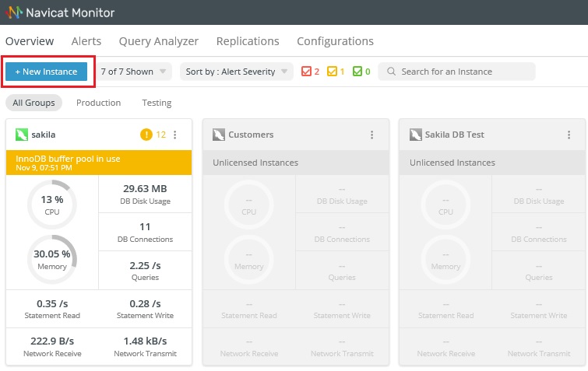Click the sakila 13 % CPU gauge

click(52, 205)
